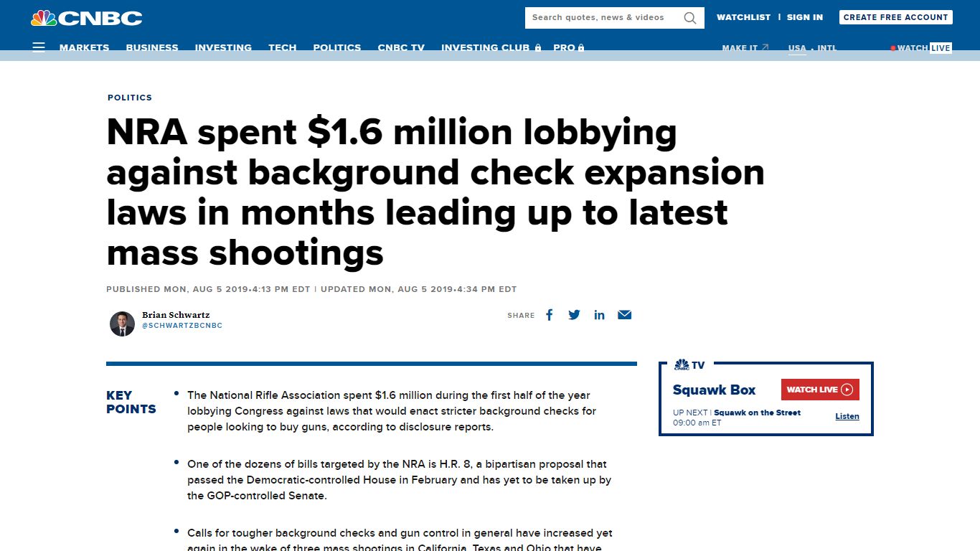Select the USA edition
980x551 pixels.
click(797, 48)
